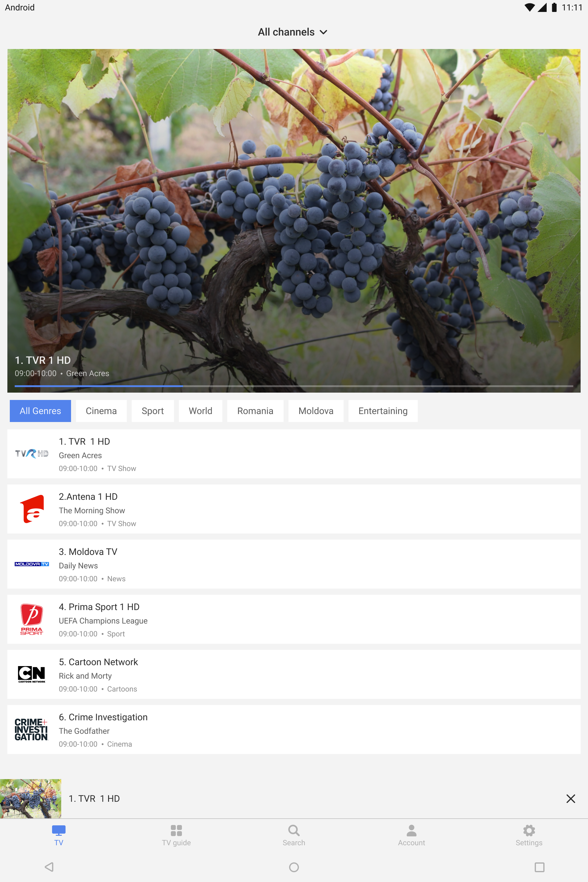This screenshot has height=882, width=588.
Task: Select the All Genres filter
Action: coord(40,411)
